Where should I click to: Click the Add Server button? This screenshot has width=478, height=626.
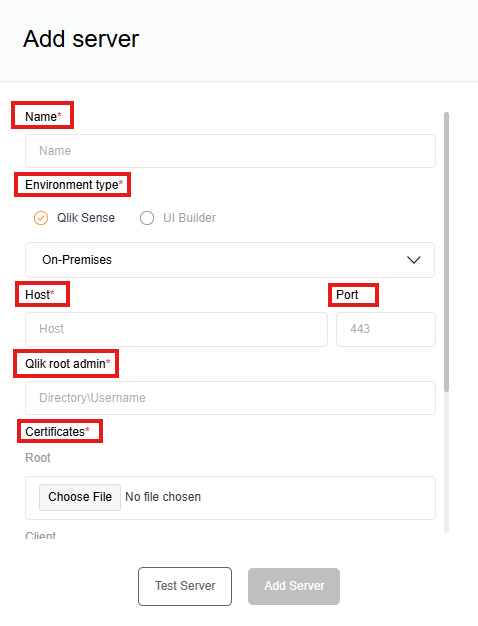294,586
